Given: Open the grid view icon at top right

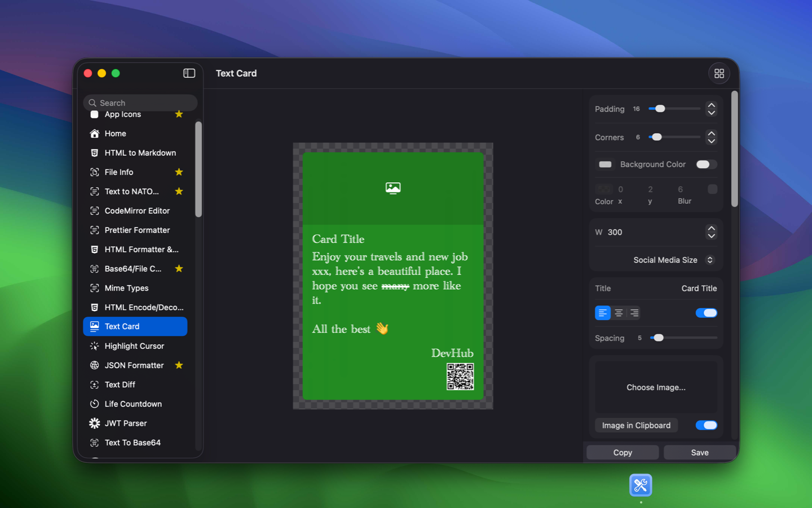Looking at the screenshot, I should coord(719,73).
